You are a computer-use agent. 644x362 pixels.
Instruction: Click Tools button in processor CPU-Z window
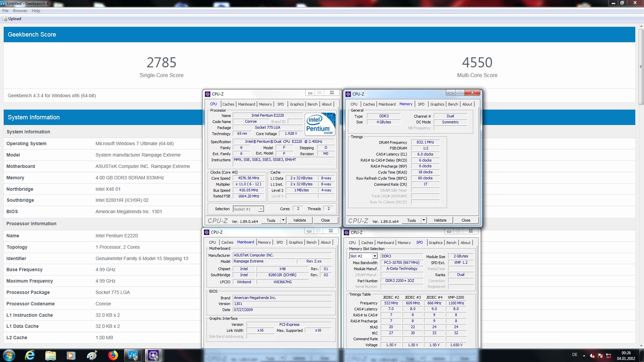point(271,220)
